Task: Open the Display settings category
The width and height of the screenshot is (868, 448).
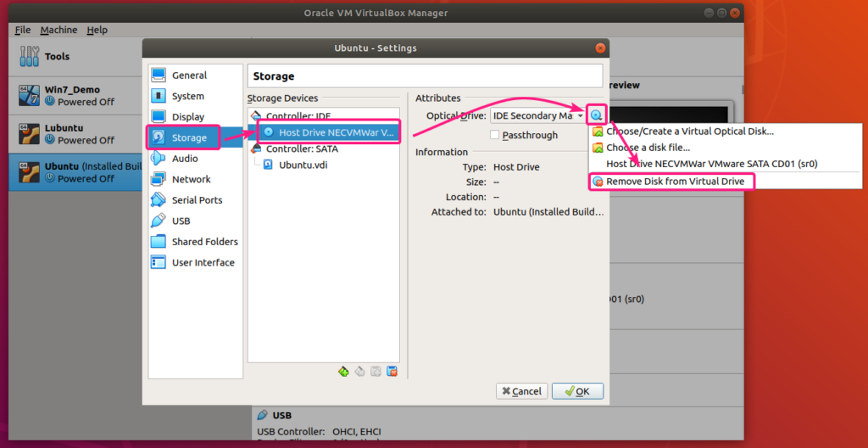Action: (x=196, y=117)
